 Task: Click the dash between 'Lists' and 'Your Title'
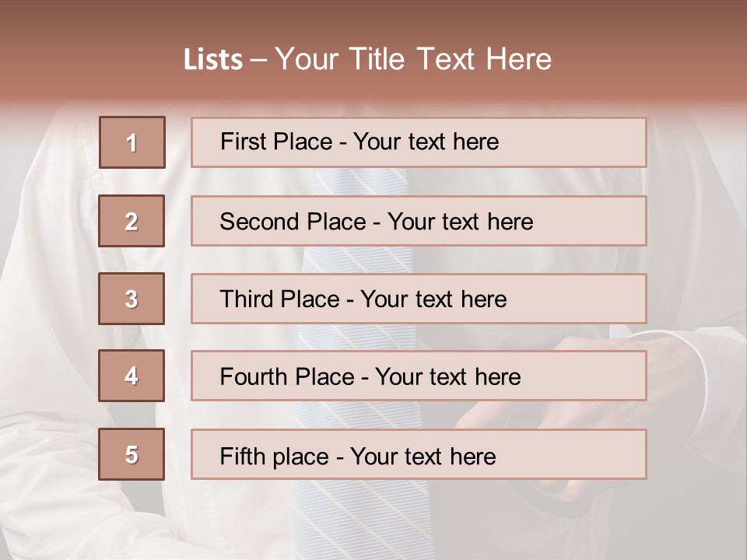[259, 60]
